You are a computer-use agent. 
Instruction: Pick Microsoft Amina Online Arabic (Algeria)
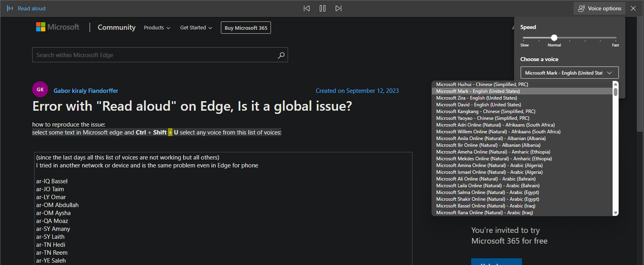(x=523, y=165)
